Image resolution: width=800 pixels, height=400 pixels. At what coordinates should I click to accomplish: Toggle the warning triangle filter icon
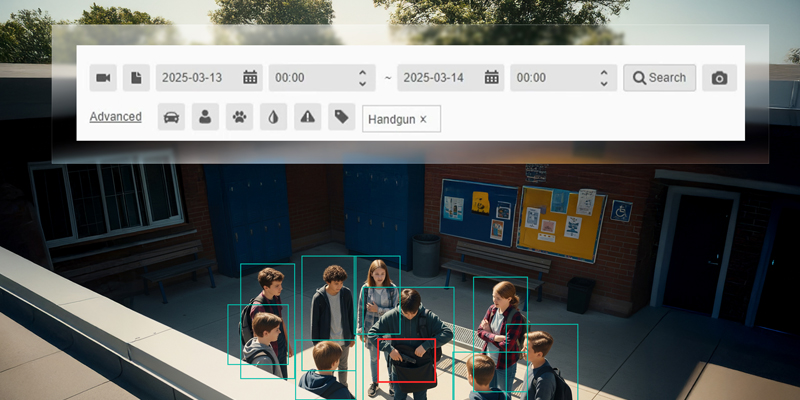(308, 117)
